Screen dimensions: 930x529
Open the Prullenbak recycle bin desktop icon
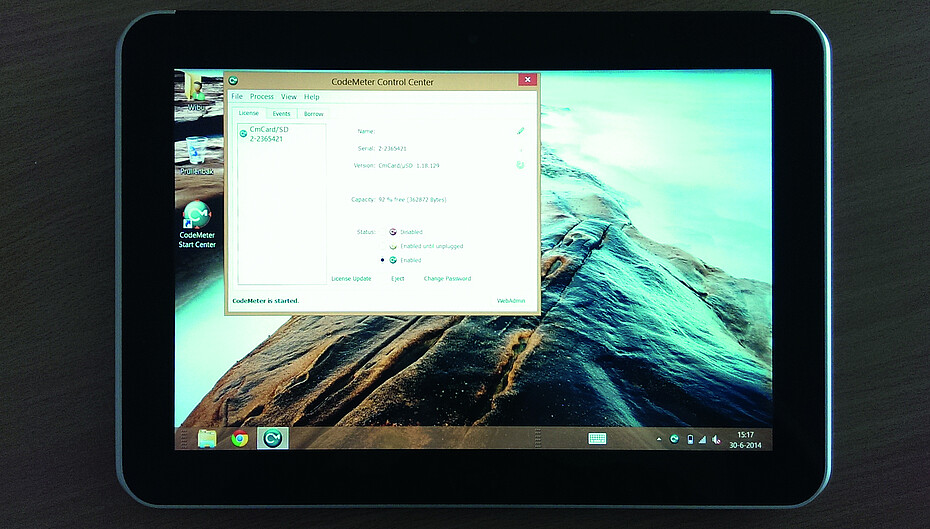pyautogui.click(x=196, y=155)
